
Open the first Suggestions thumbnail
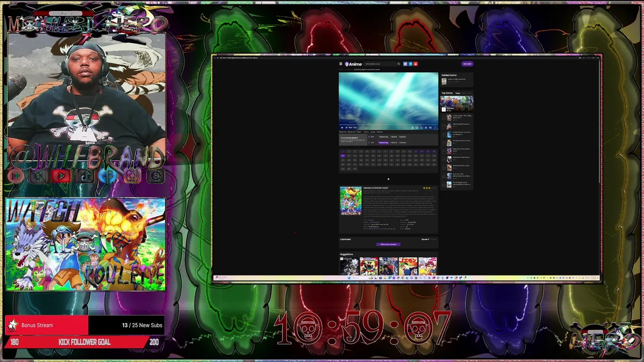(x=349, y=266)
